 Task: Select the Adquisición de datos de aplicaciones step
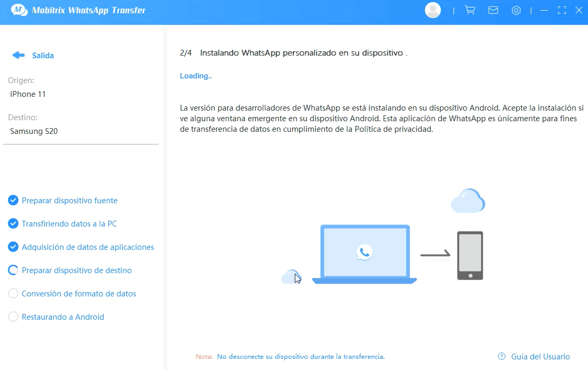click(87, 247)
